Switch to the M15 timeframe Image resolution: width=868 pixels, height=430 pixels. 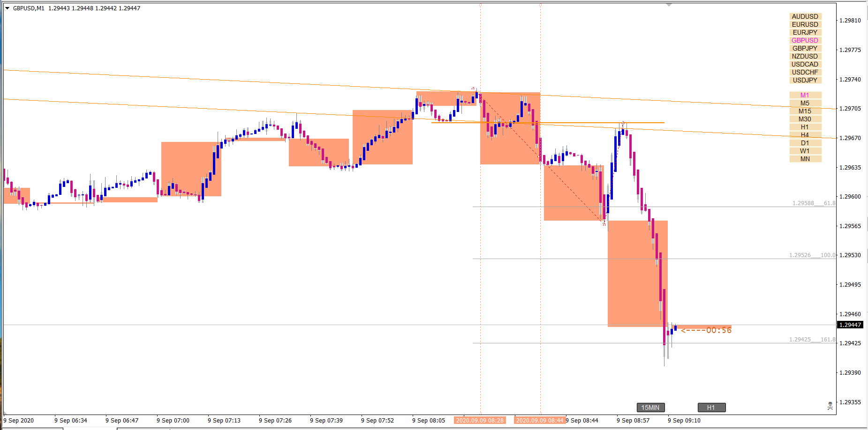tap(805, 111)
